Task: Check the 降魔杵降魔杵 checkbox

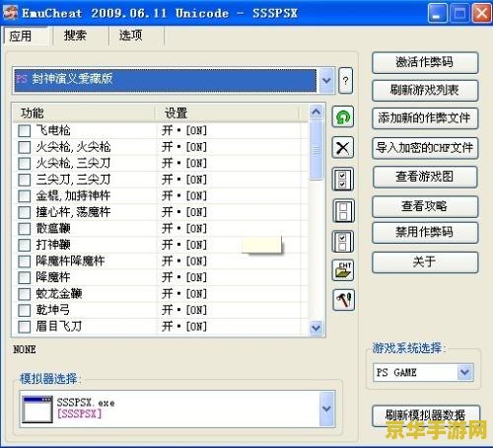Action: click(x=25, y=261)
